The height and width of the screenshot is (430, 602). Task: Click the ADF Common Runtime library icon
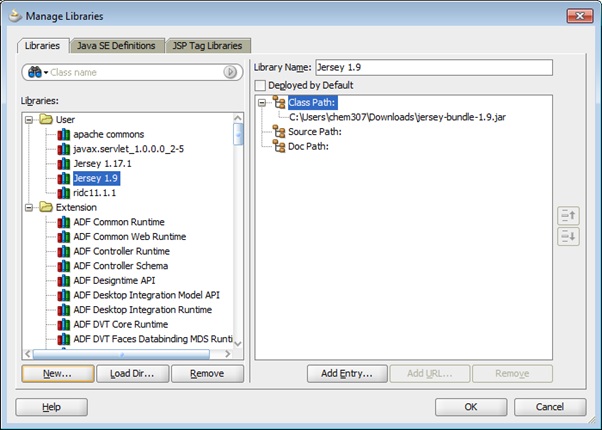click(64, 222)
